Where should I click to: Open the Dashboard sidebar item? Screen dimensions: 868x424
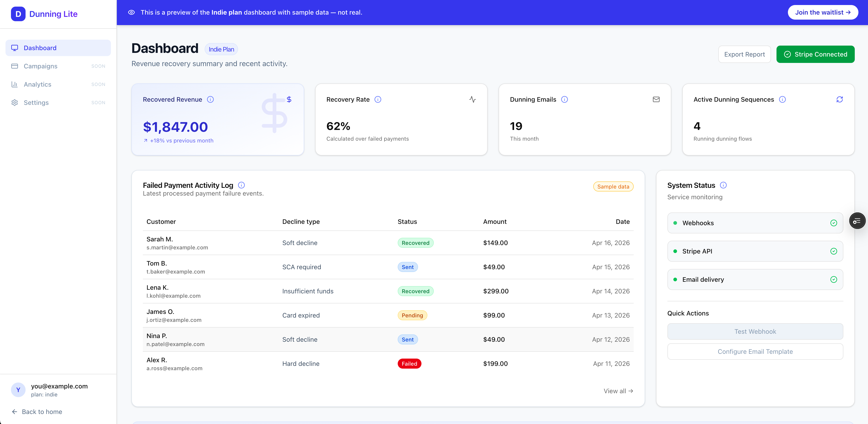tap(58, 48)
